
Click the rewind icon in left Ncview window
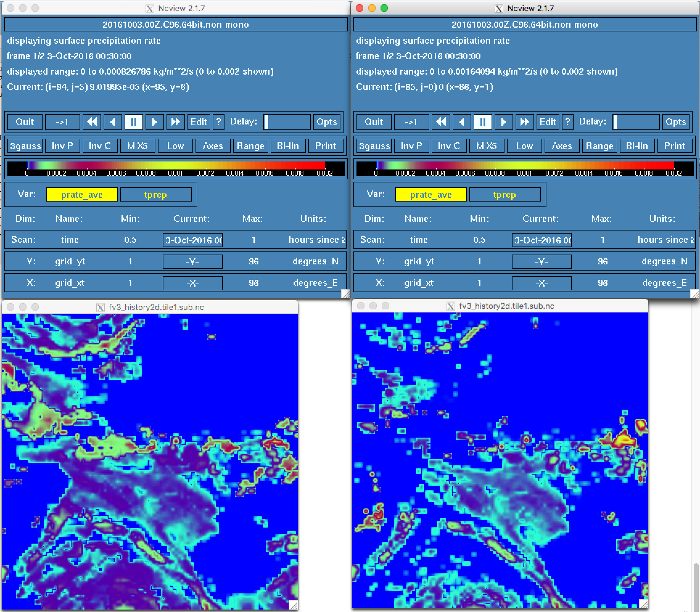(92, 122)
